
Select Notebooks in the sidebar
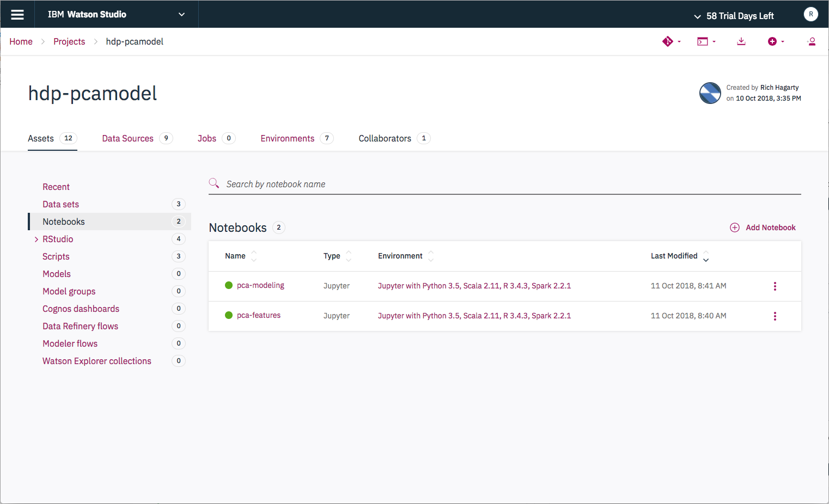(x=109, y=222)
